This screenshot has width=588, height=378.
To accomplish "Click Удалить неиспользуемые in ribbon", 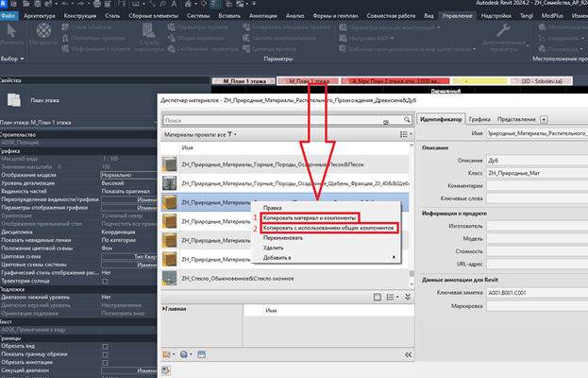I will 279,38.
